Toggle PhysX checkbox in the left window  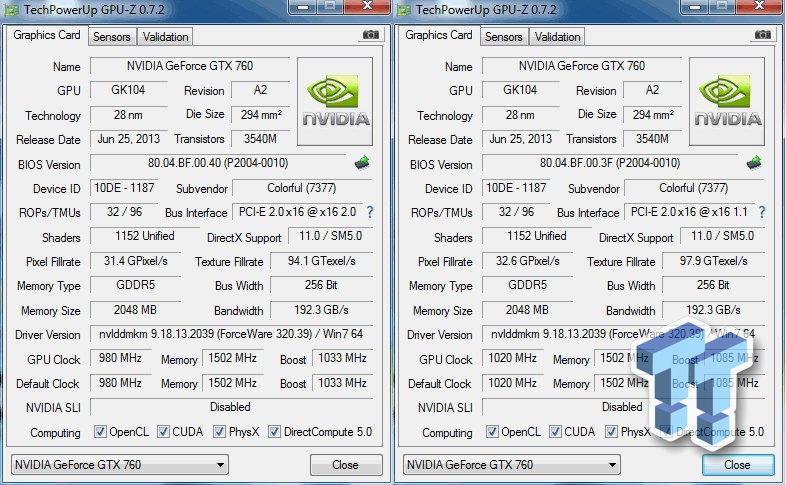coord(220,431)
